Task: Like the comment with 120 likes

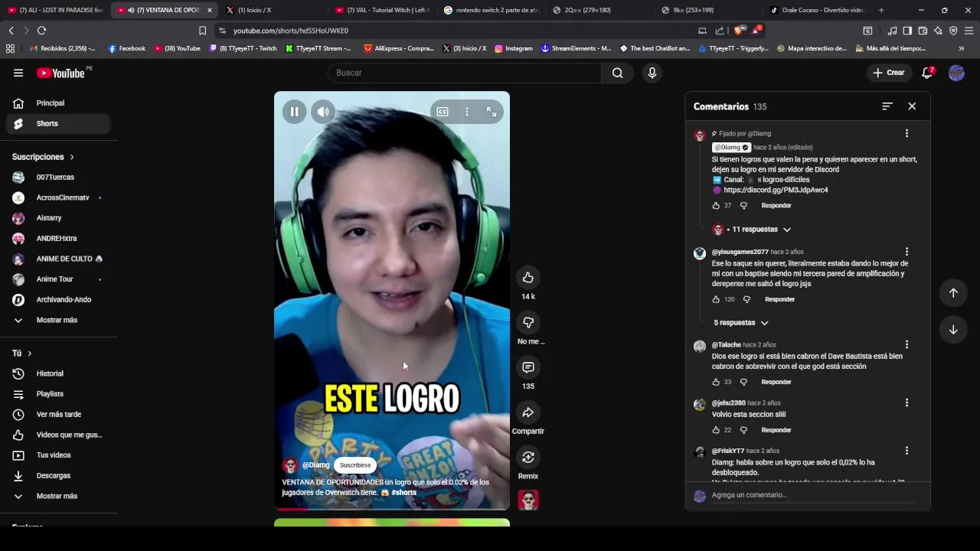Action: pos(716,299)
